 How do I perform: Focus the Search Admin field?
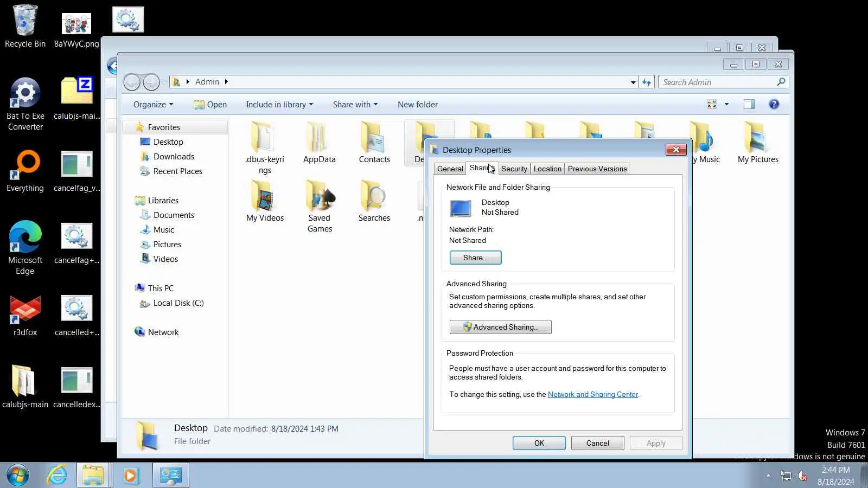pyautogui.click(x=723, y=82)
